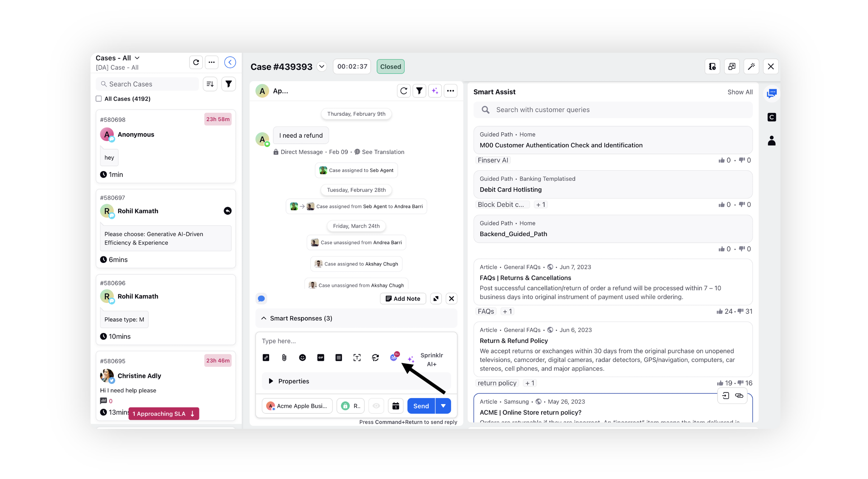
Task: Click the expand/fullscreen icon in message area
Action: coord(435,299)
